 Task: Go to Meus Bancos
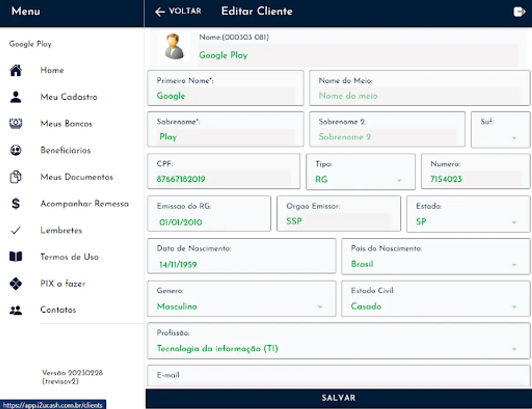coord(66,124)
